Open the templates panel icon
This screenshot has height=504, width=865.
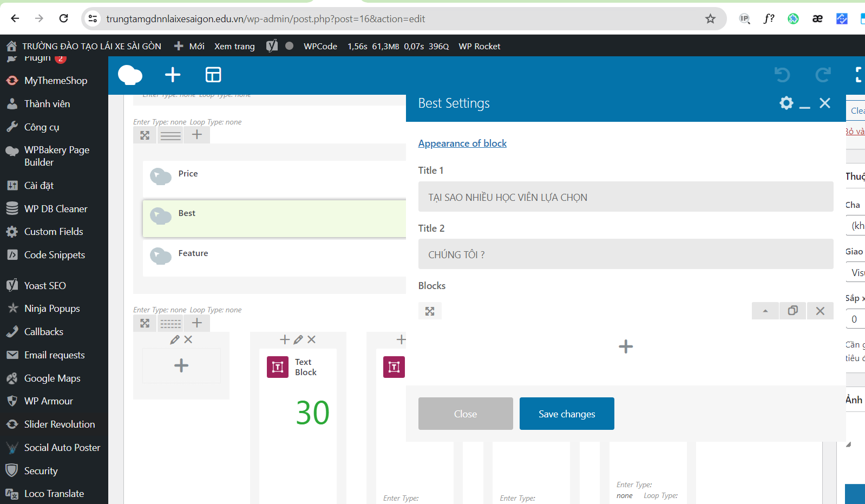213,75
